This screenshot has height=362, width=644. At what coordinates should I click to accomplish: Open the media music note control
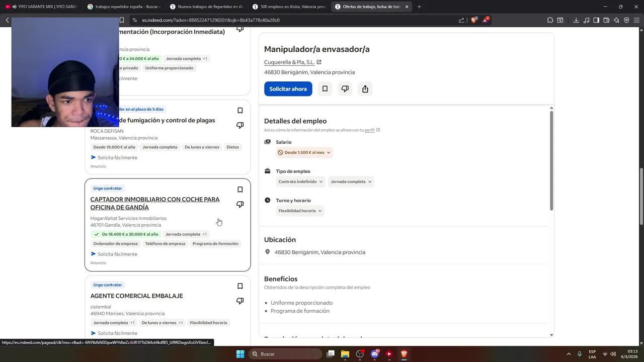[586, 20]
